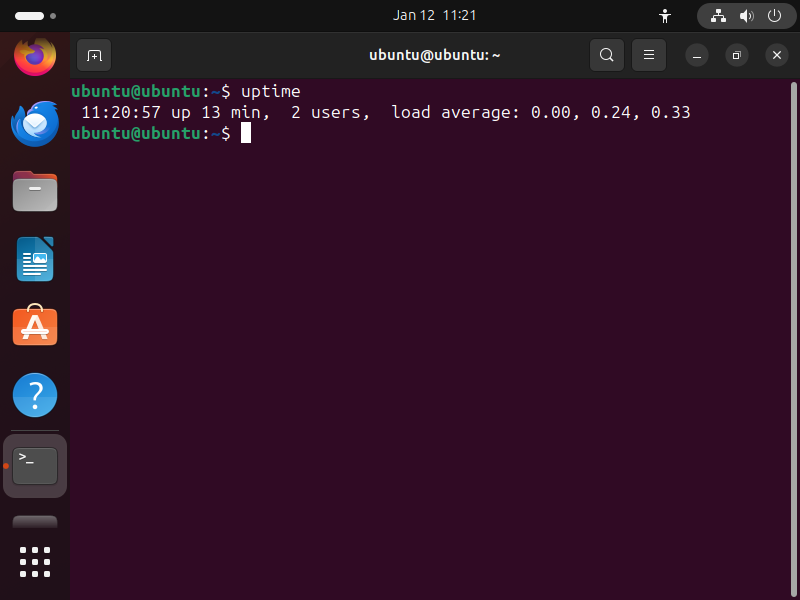
Task: Minimize the terminal window
Action: pos(697,55)
